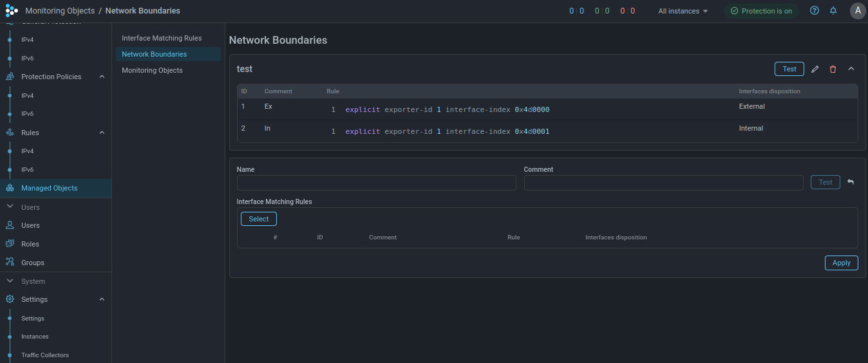Switch to Interface Matching Rules tab

(x=162, y=39)
